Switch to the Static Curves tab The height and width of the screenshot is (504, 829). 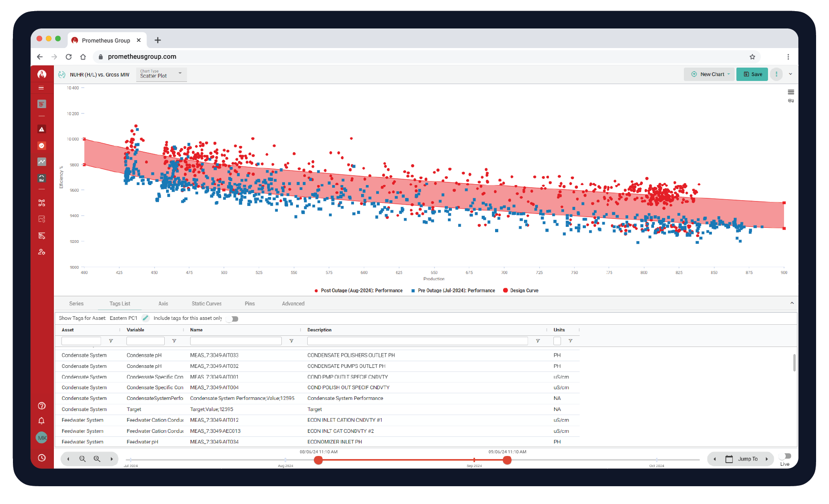coord(206,303)
